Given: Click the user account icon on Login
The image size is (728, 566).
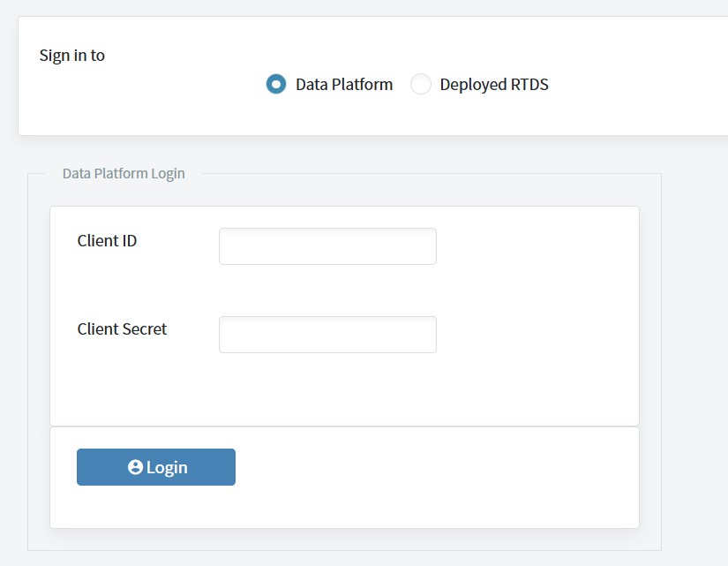Looking at the screenshot, I should pyautogui.click(x=135, y=467).
